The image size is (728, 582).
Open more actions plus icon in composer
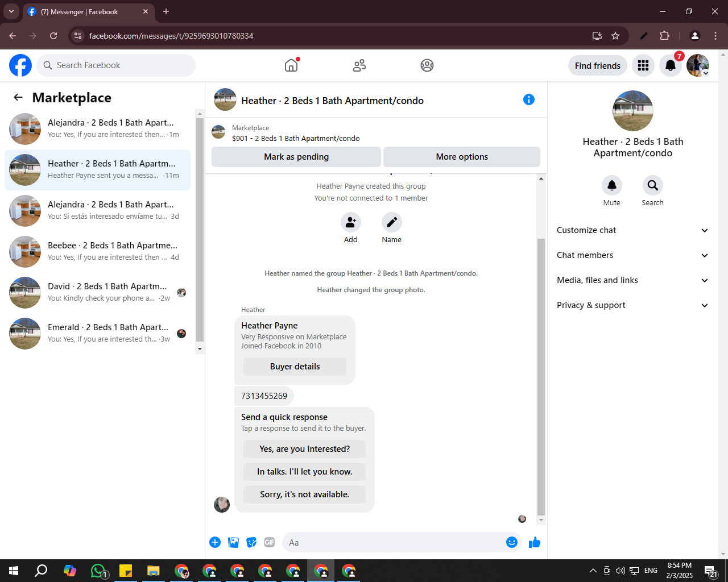coord(215,542)
